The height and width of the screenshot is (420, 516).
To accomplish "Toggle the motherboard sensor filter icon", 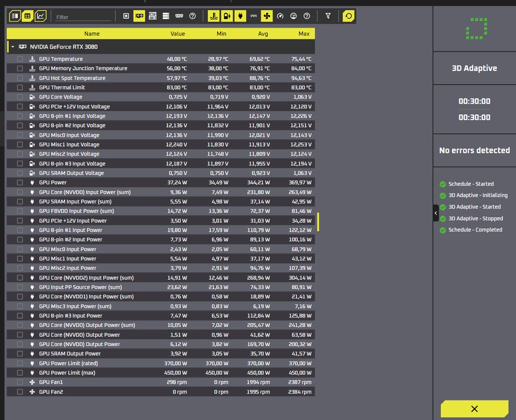I will (153, 16).
